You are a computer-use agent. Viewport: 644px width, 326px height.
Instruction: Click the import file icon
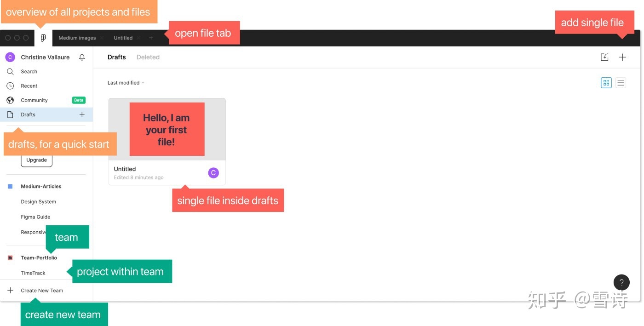604,57
